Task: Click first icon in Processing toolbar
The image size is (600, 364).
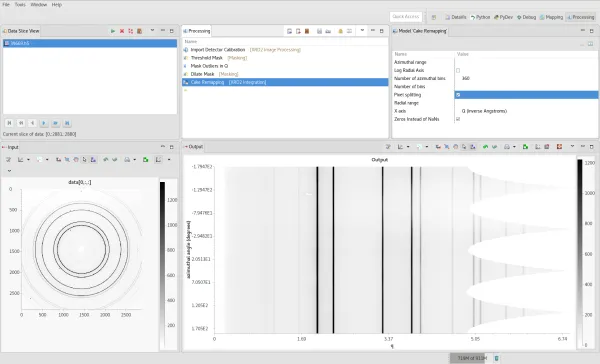Action: coord(289,31)
